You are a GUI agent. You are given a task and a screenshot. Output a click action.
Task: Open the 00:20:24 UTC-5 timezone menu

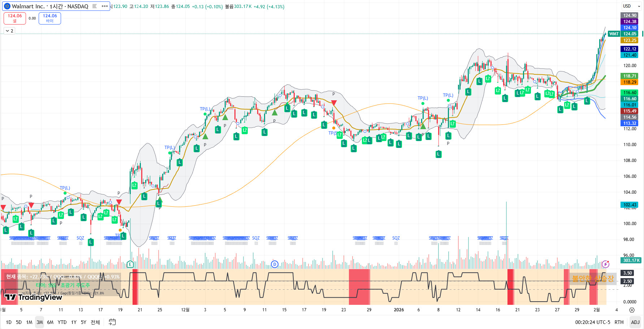[593, 322]
